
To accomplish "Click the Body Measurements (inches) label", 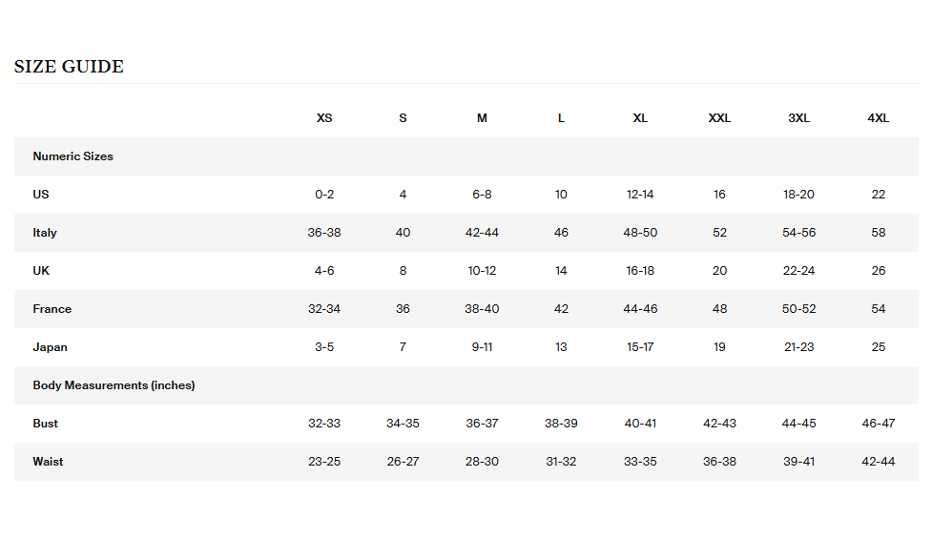I will pyautogui.click(x=114, y=385).
